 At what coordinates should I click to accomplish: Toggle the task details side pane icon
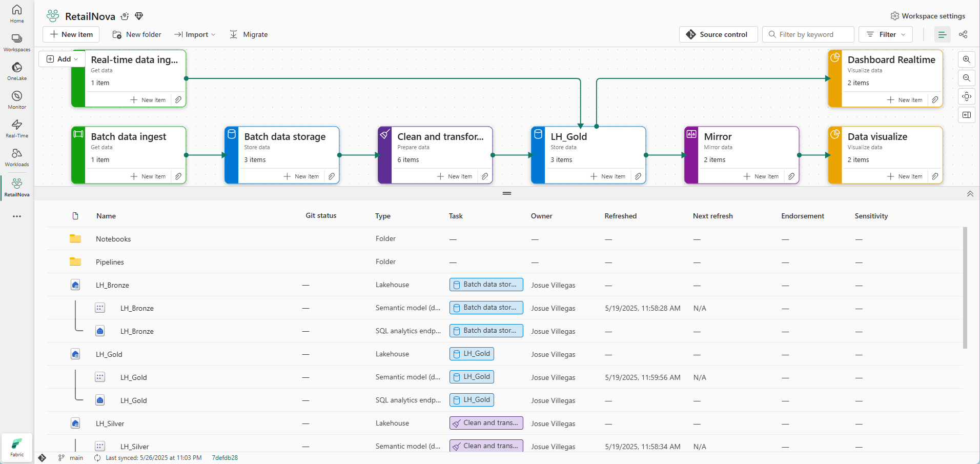(966, 115)
